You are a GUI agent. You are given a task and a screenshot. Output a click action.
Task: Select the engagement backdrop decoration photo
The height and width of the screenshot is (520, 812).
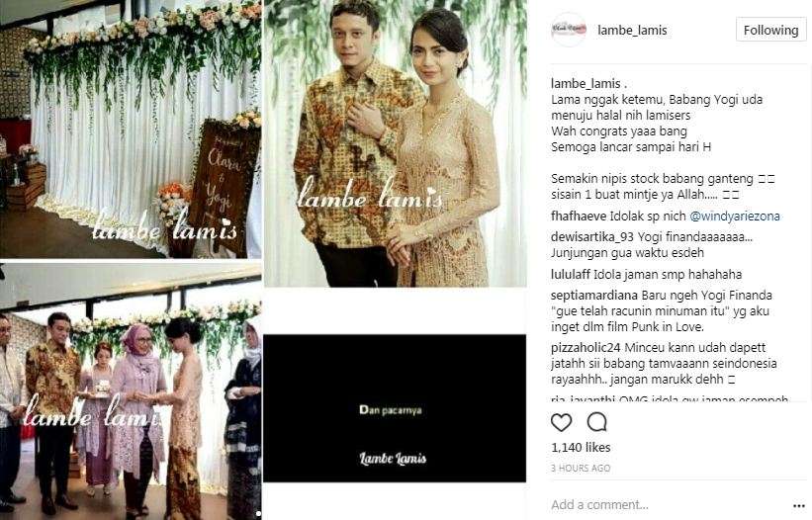coord(131,129)
